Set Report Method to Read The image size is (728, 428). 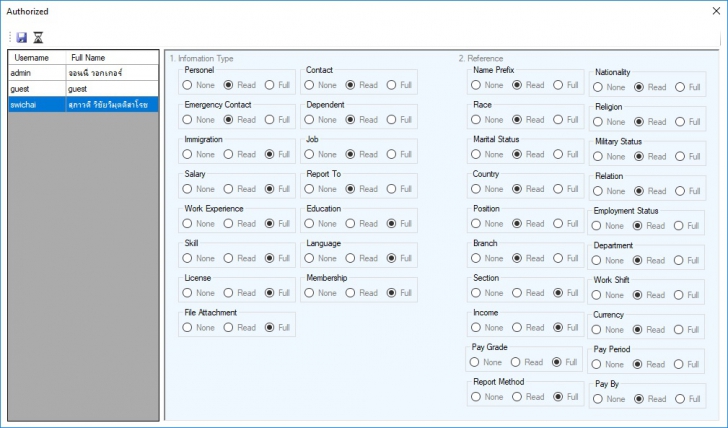coord(529,397)
